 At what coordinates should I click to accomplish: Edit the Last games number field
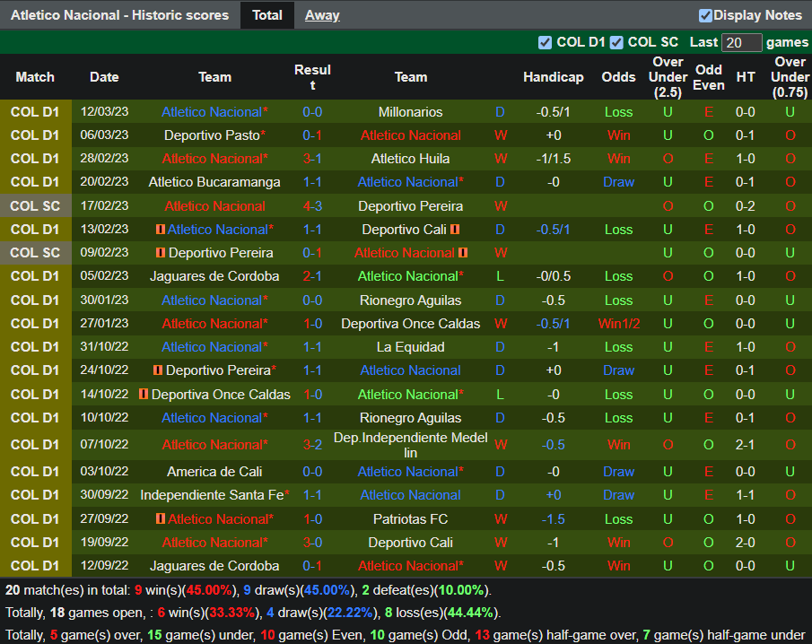point(741,42)
